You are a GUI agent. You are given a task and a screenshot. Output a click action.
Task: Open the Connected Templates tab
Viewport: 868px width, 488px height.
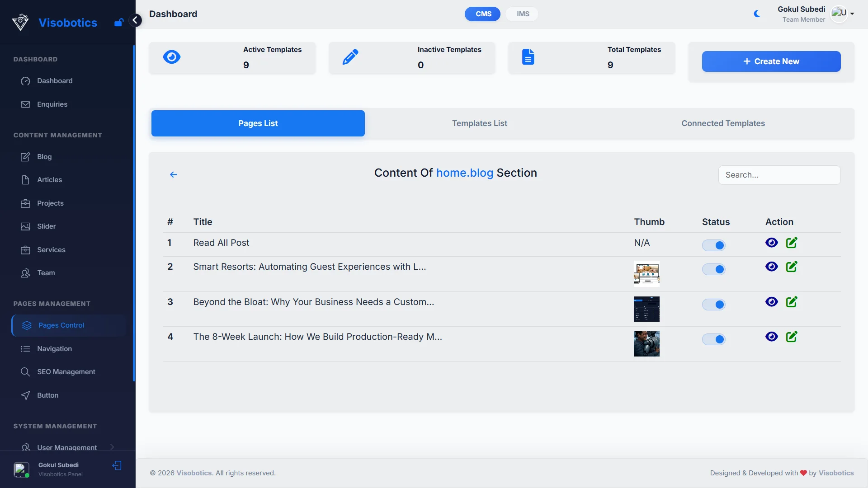pos(722,123)
